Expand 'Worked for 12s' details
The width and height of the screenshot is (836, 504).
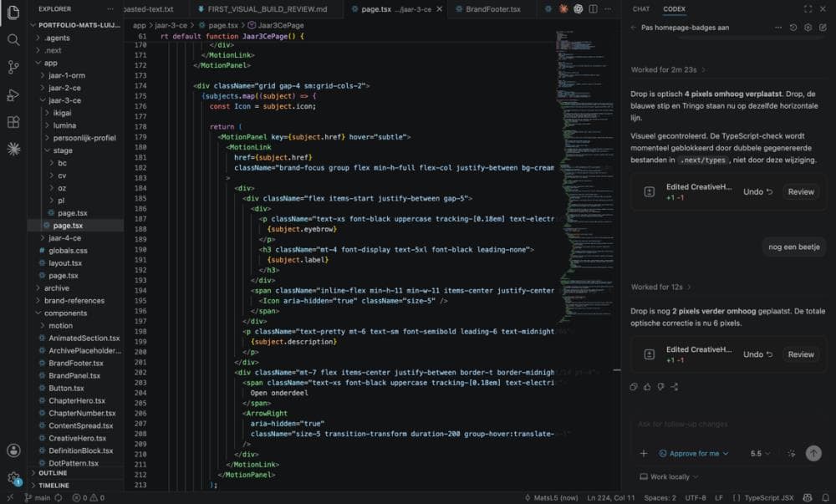[661, 288]
